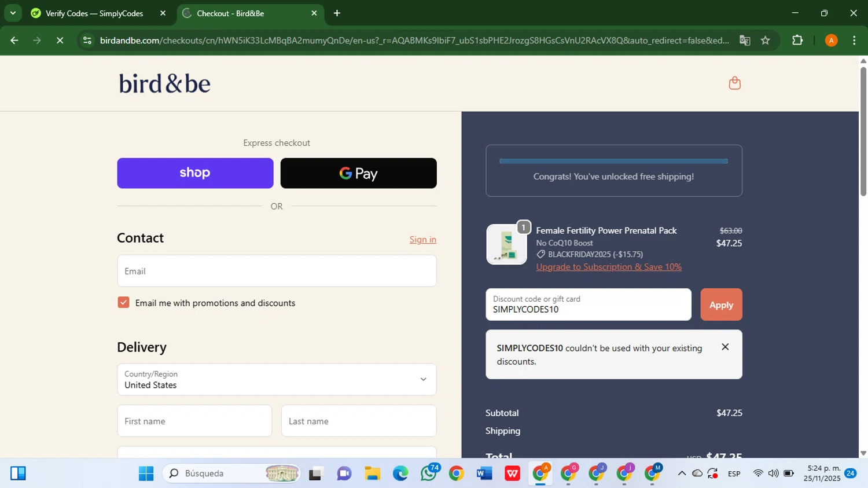Open the shopping bag cart icon

click(x=734, y=83)
